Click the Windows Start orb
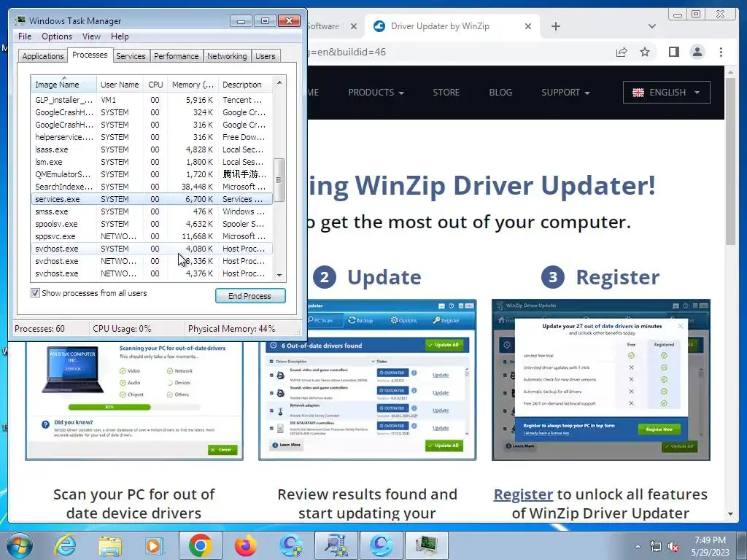The image size is (747, 560). pos(20,545)
